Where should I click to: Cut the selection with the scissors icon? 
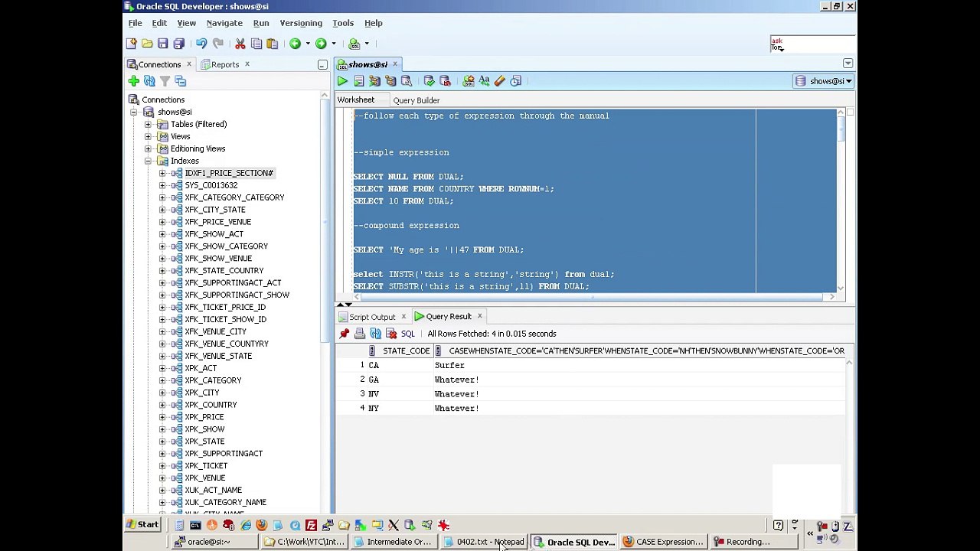pos(240,44)
